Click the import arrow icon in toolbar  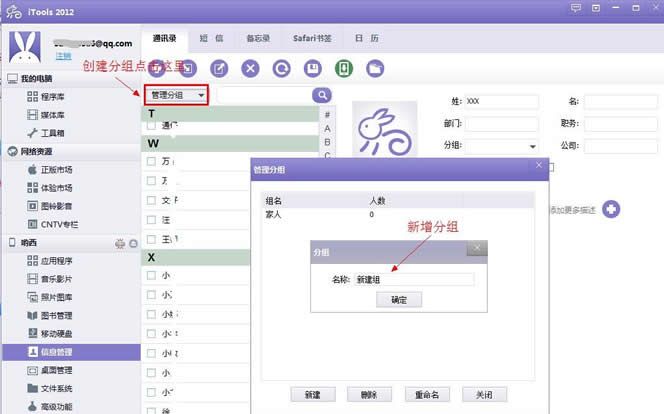pyautogui.click(x=188, y=69)
